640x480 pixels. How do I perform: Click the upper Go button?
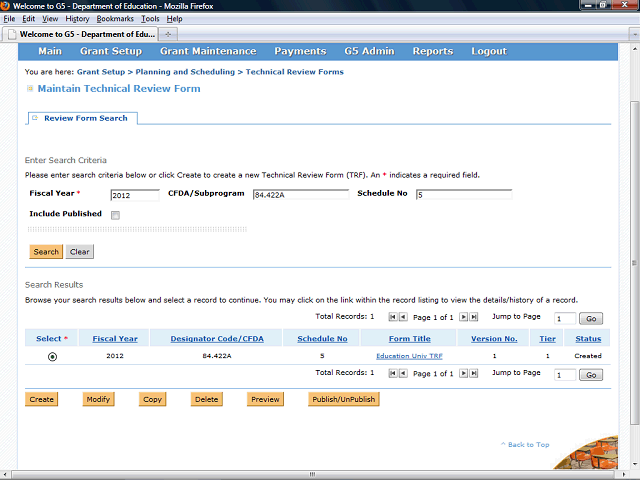pyautogui.click(x=591, y=318)
